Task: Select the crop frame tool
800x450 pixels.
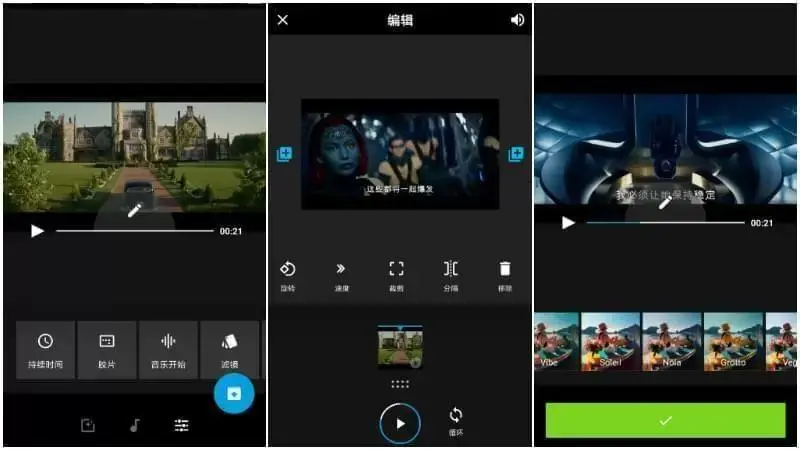Action: point(396,276)
